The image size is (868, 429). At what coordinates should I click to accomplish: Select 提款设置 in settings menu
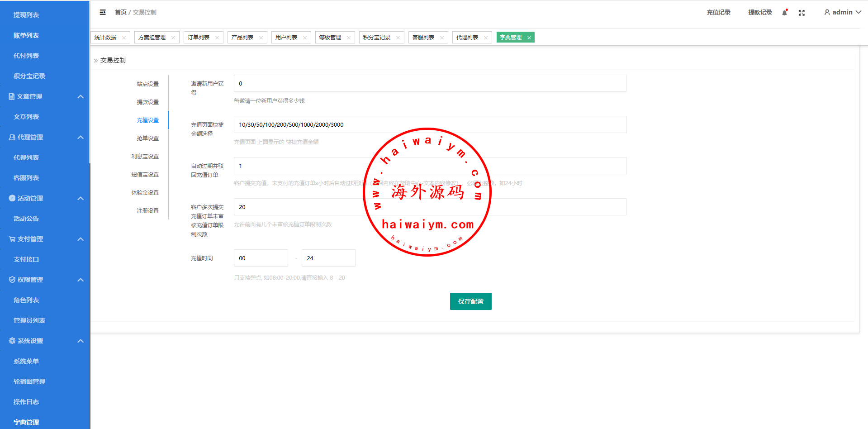148,102
